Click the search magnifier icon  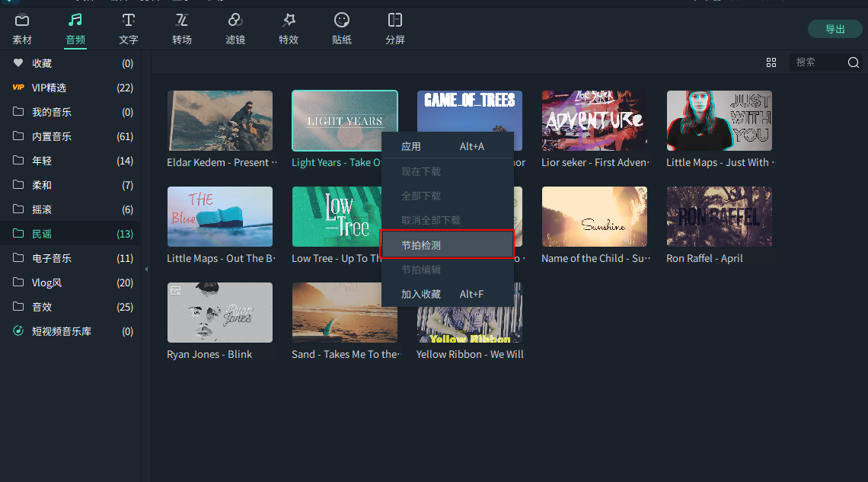[853, 62]
